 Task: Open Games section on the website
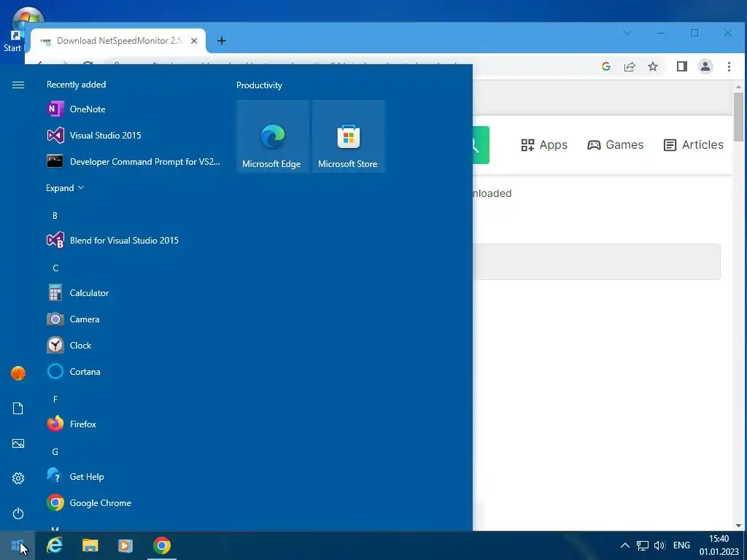tap(616, 145)
